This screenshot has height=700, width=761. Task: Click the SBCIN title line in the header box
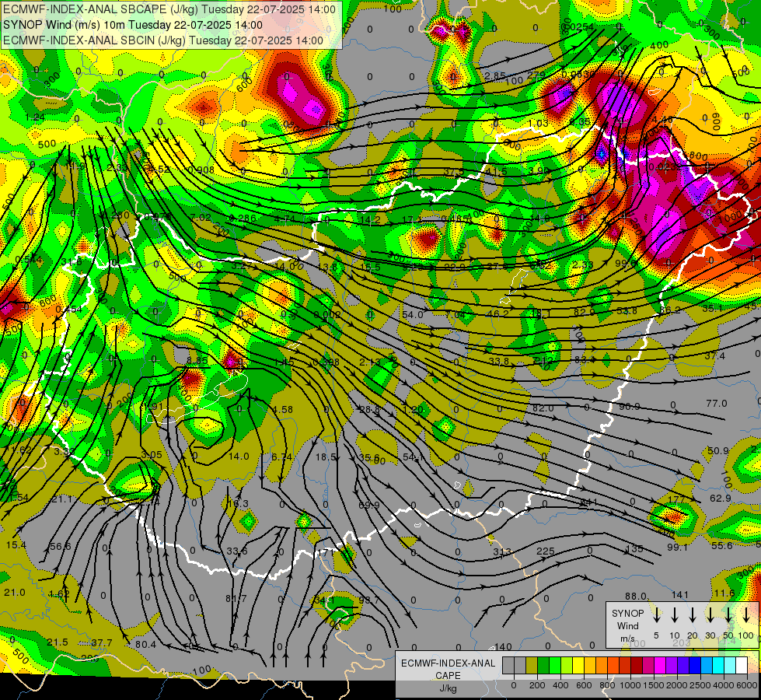163,40
